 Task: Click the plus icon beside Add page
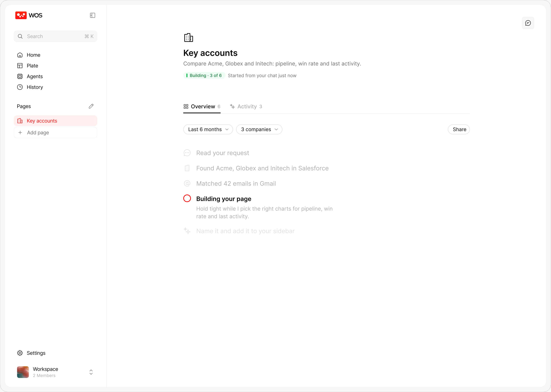(20, 132)
